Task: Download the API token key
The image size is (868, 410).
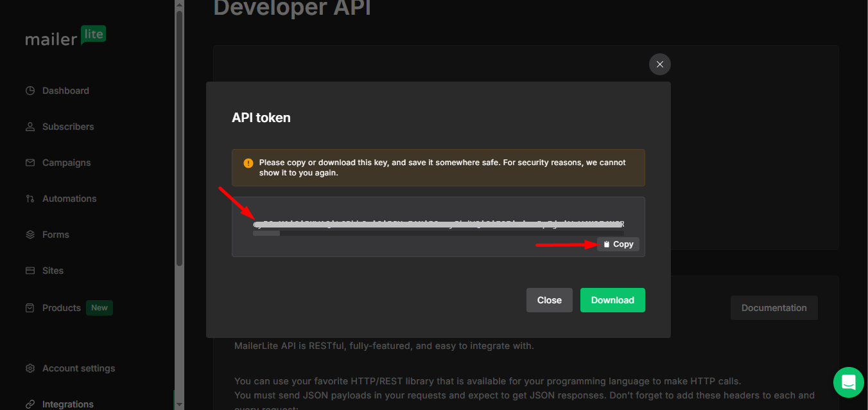Action: pos(612,299)
